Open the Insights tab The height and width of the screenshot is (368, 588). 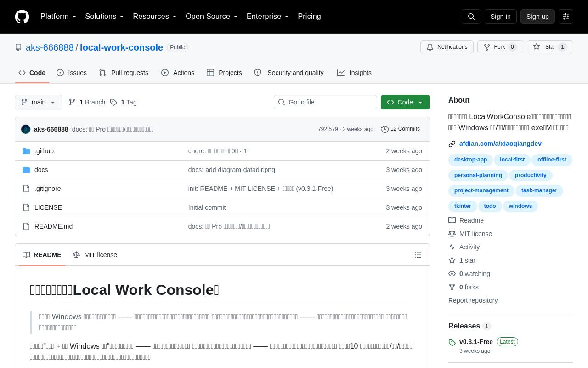pos(354,73)
